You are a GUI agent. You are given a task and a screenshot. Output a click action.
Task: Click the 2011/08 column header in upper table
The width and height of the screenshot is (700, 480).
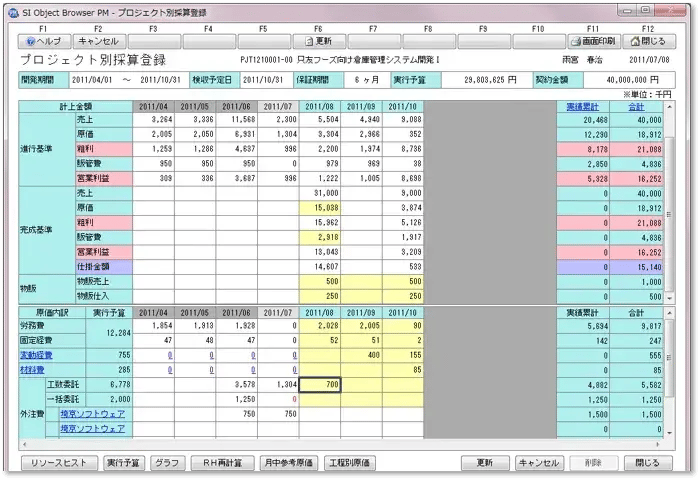(x=320, y=104)
